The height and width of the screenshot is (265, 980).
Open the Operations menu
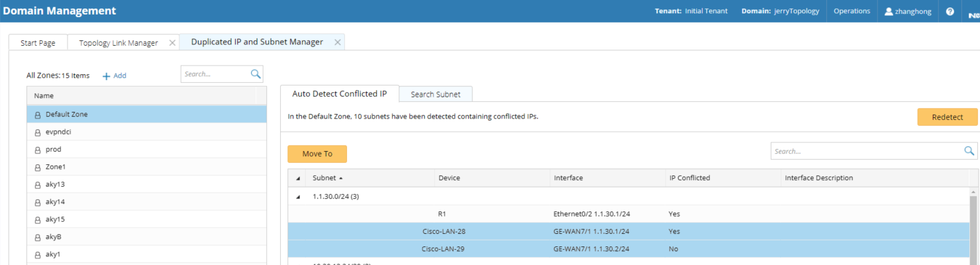pyautogui.click(x=852, y=11)
